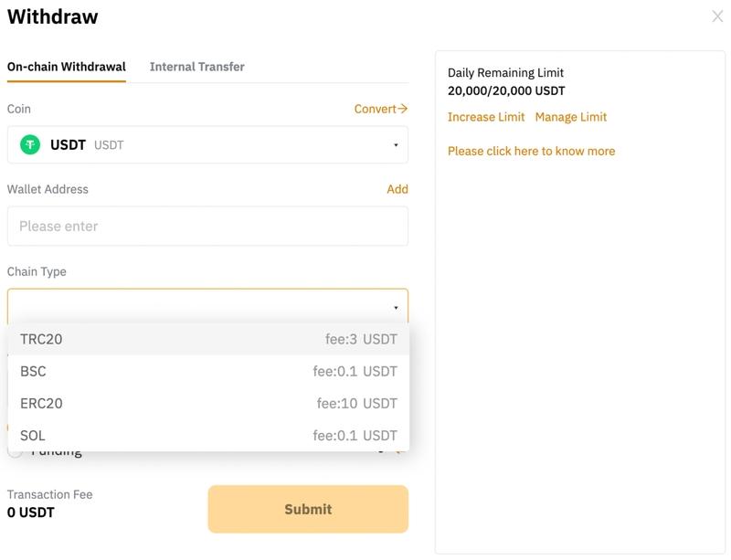Choose TRC20 chain type option

(x=208, y=339)
